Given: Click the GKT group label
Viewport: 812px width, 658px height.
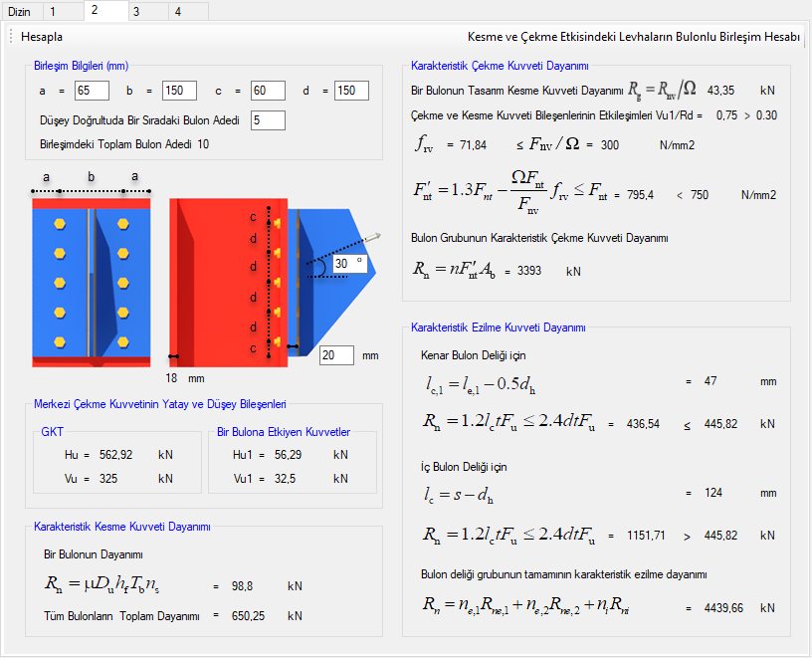Looking at the screenshot, I should coord(53,432).
